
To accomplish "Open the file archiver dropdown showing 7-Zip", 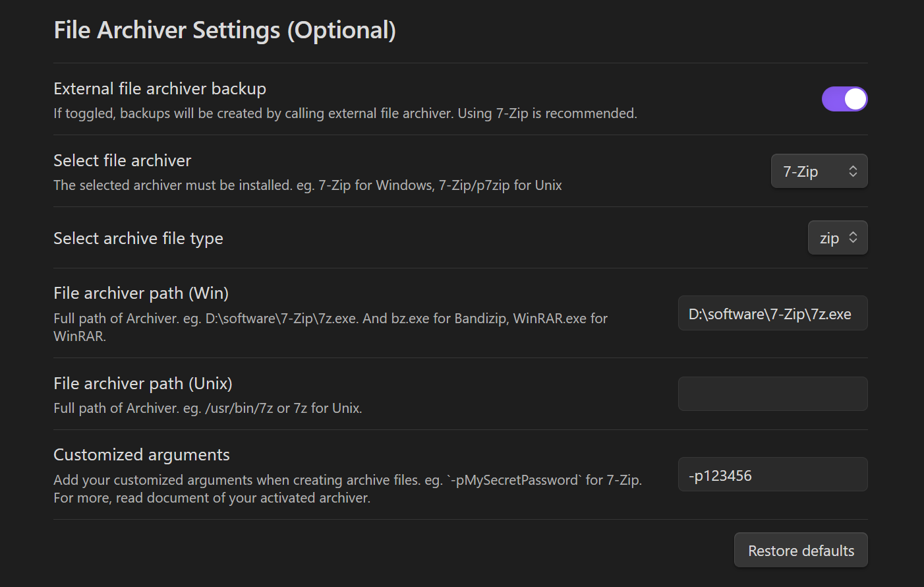I will tap(819, 171).
